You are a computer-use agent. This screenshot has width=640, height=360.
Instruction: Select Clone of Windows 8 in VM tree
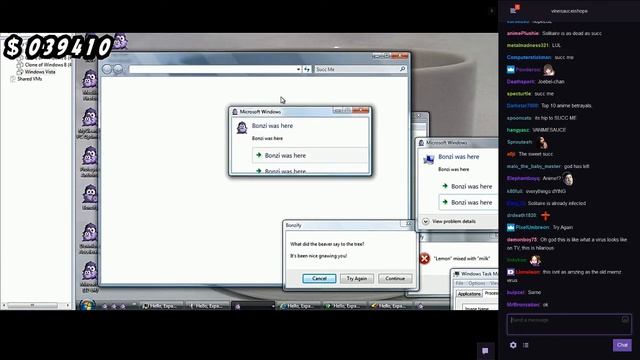48,64
